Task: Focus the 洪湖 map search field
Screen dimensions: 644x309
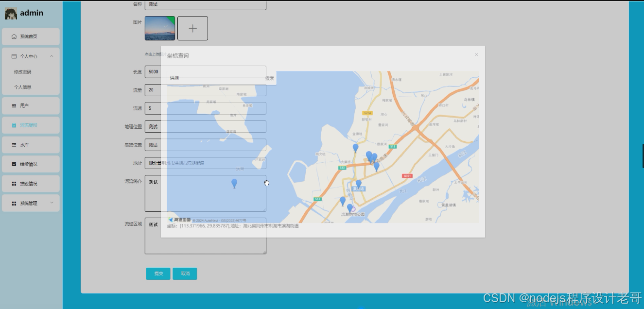Action: pos(216,78)
